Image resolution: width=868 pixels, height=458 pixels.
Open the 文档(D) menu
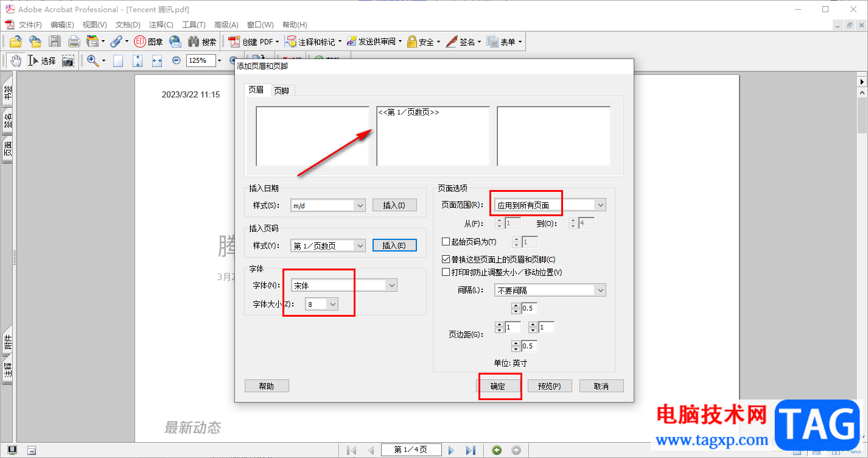pos(128,25)
